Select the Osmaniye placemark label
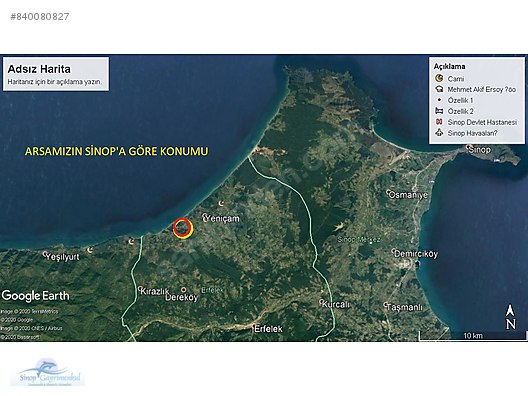The width and height of the screenshot is (528, 396). coord(407,195)
